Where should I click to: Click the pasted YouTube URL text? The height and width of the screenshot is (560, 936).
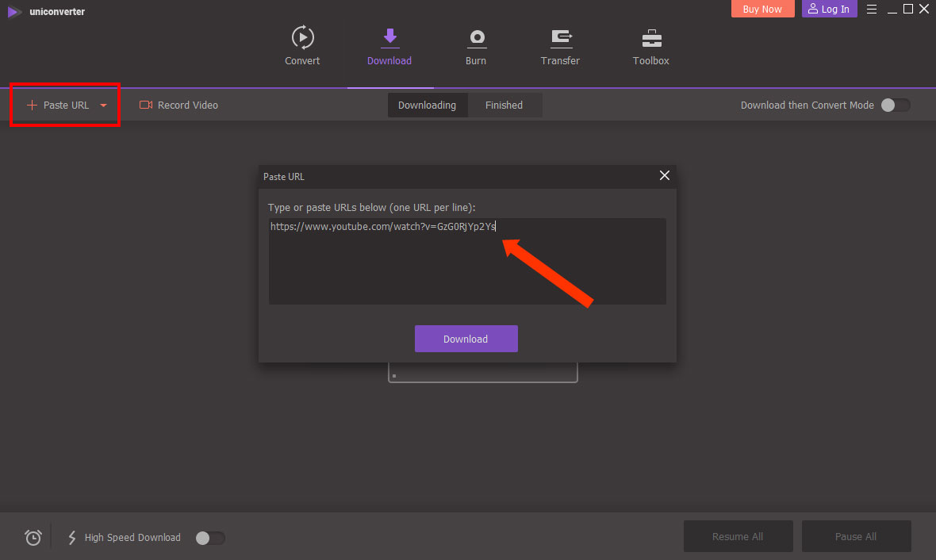[x=382, y=226]
